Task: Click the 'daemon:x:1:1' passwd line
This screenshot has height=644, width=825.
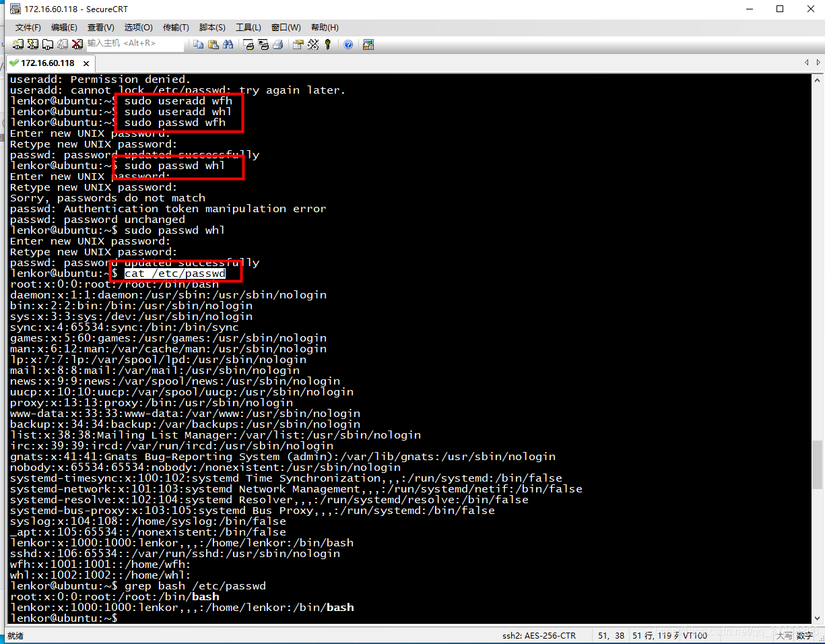Action: coord(168,295)
